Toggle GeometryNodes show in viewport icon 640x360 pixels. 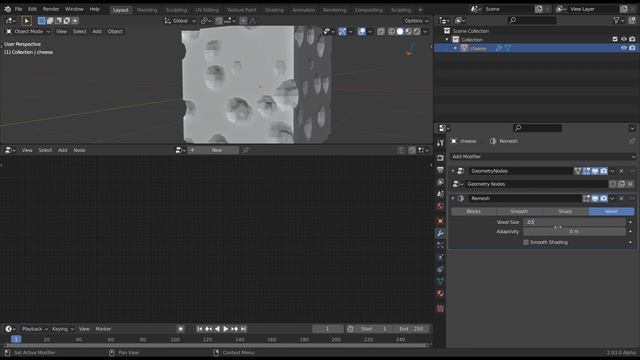point(595,171)
